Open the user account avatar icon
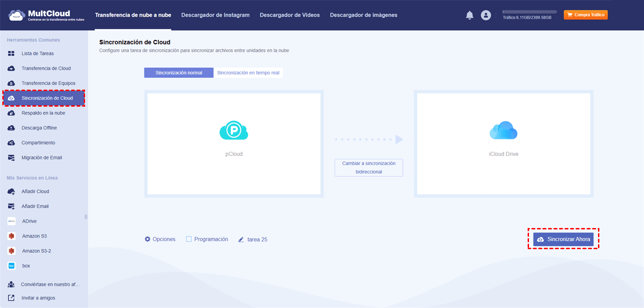This screenshot has width=644, height=308. click(x=486, y=15)
